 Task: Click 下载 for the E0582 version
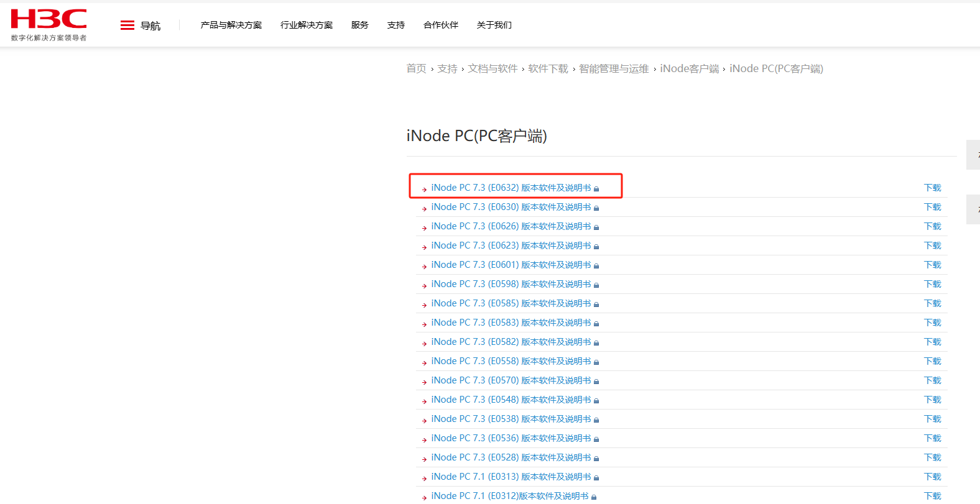933,342
